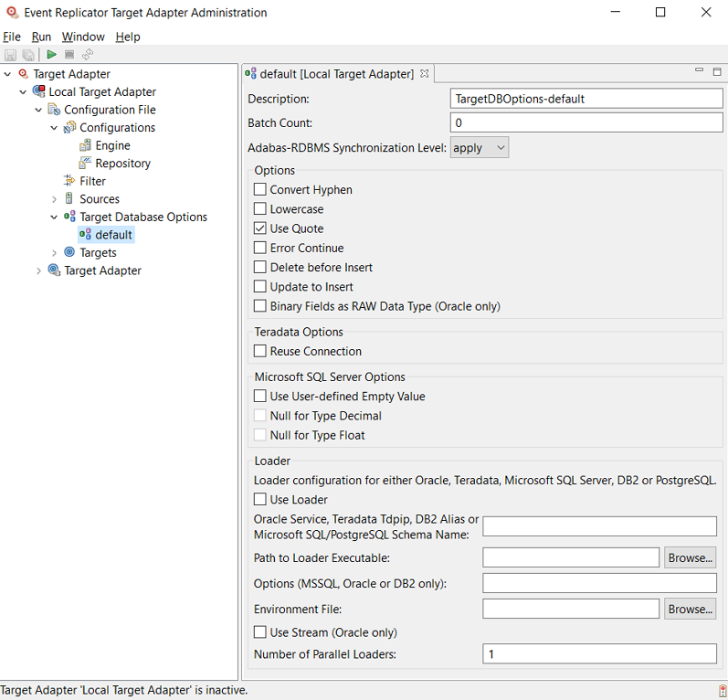Viewport: 728px width, 700px height.
Task: Collapse the Target Database Options node
Action: point(54,217)
